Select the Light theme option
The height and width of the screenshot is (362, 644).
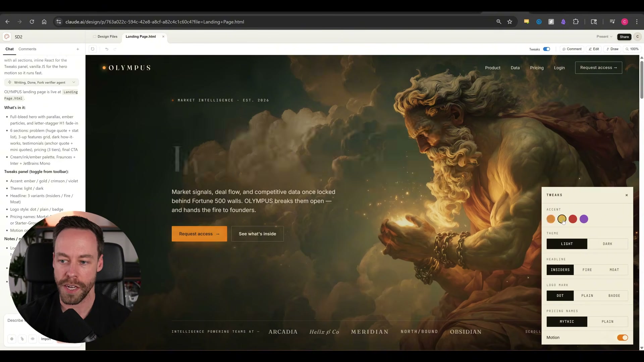(567, 244)
